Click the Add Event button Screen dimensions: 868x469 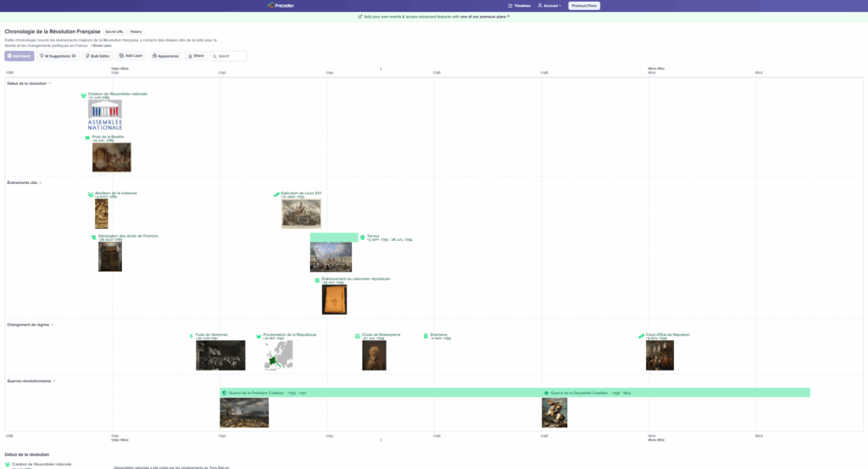click(x=19, y=56)
